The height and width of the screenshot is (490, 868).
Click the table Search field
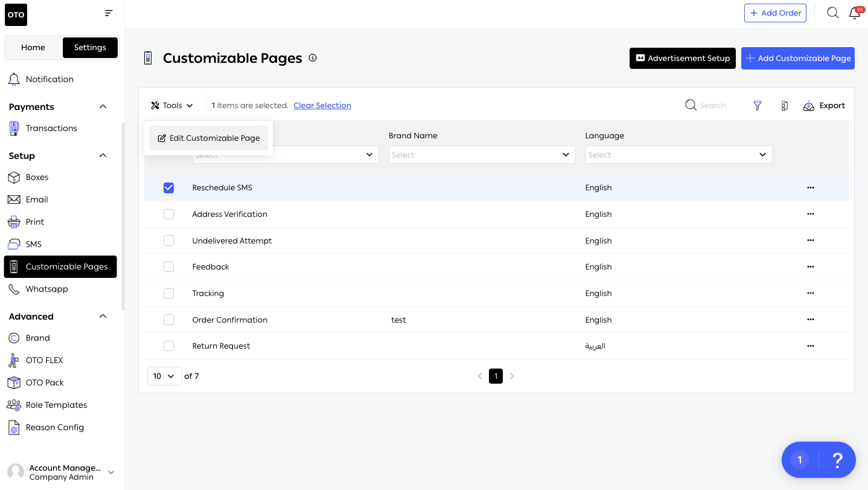(713, 106)
